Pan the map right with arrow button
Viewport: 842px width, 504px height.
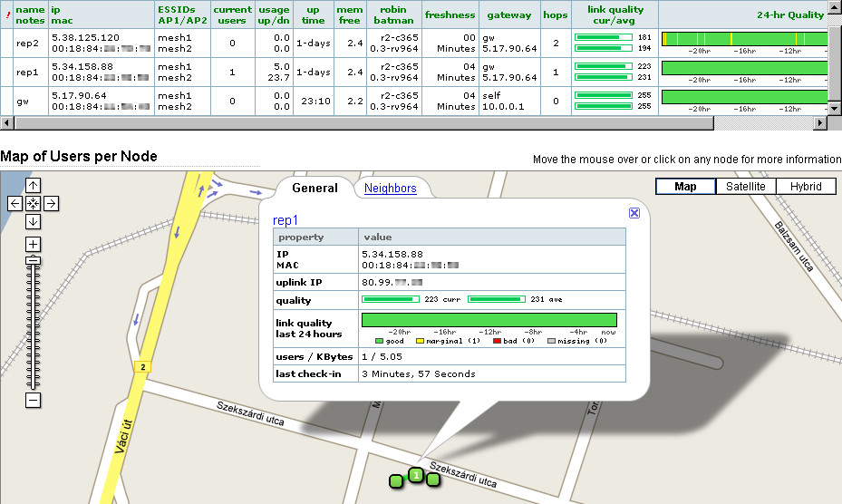tap(51, 204)
